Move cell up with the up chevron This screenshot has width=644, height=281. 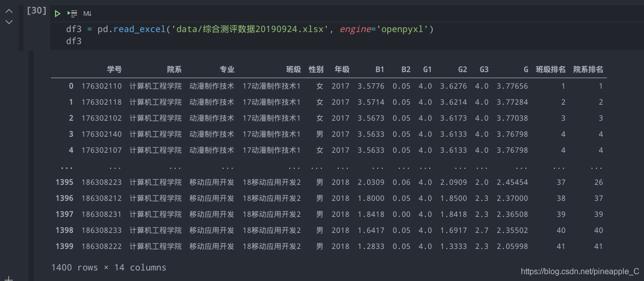point(9,11)
